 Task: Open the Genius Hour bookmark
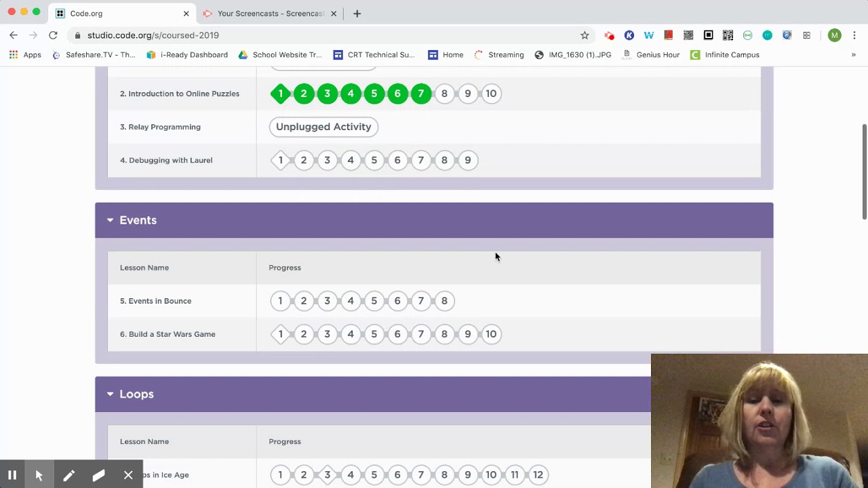(x=651, y=55)
